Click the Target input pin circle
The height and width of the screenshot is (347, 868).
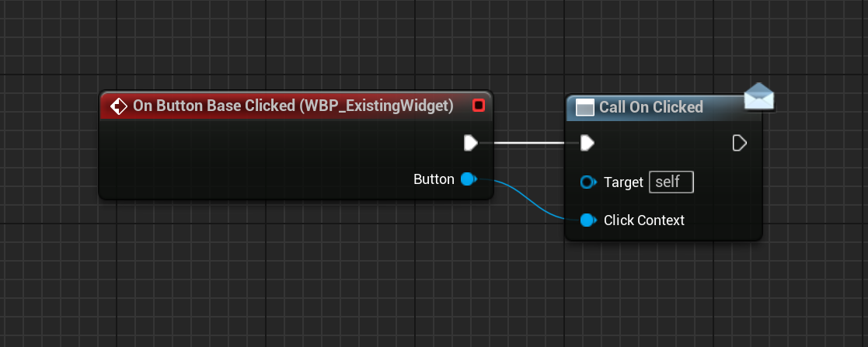(x=588, y=182)
